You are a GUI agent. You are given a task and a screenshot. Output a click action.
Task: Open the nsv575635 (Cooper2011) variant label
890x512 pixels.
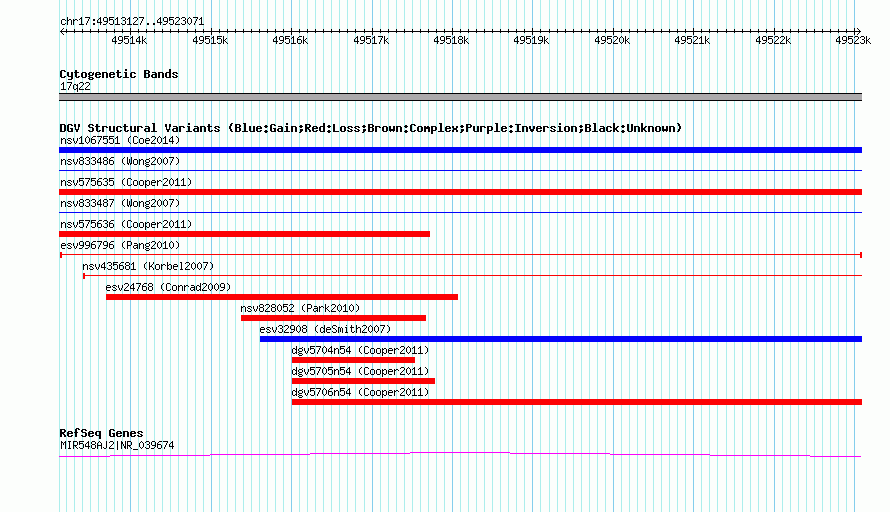click(126, 182)
